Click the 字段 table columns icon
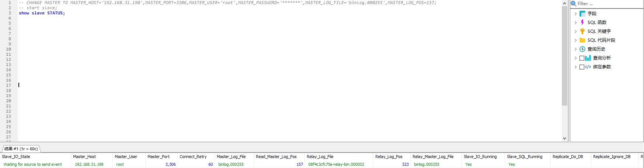The height and width of the screenshot is (168, 644). coord(582,14)
